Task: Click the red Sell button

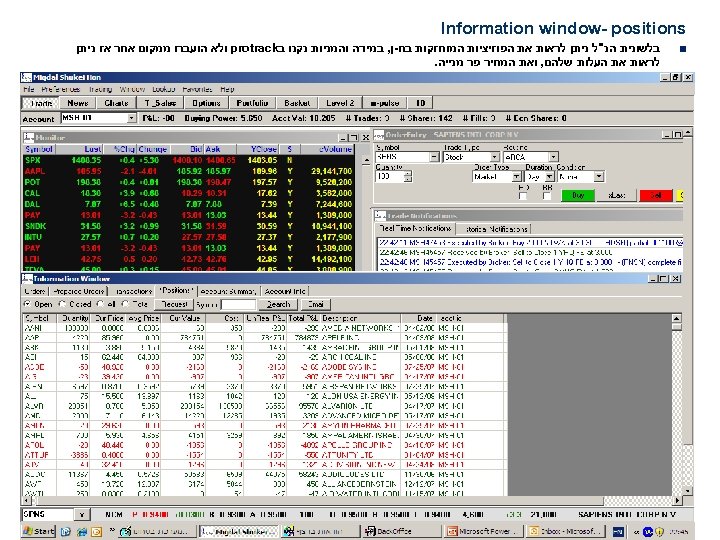Action: (x=656, y=196)
